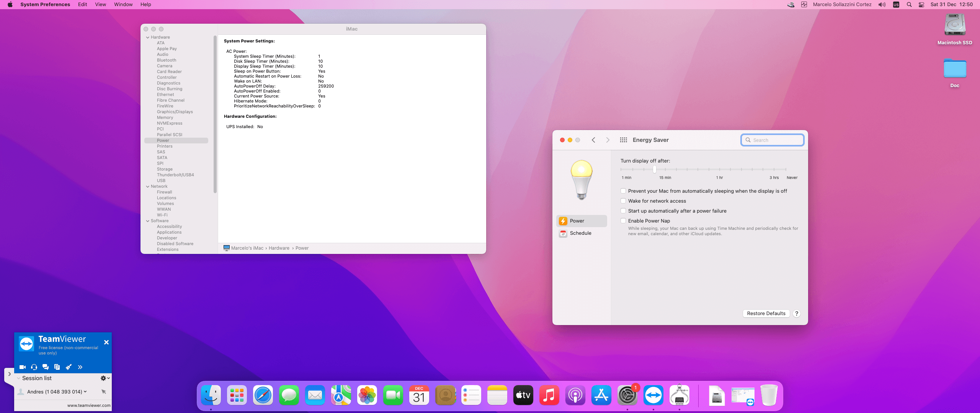Click the www.teamviewer.com link

pyautogui.click(x=89, y=405)
